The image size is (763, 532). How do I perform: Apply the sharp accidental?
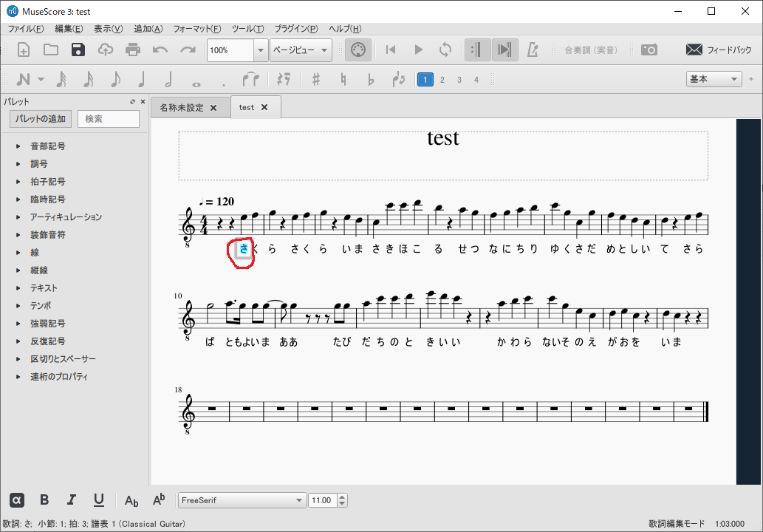pyautogui.click(x=316, y=79)
